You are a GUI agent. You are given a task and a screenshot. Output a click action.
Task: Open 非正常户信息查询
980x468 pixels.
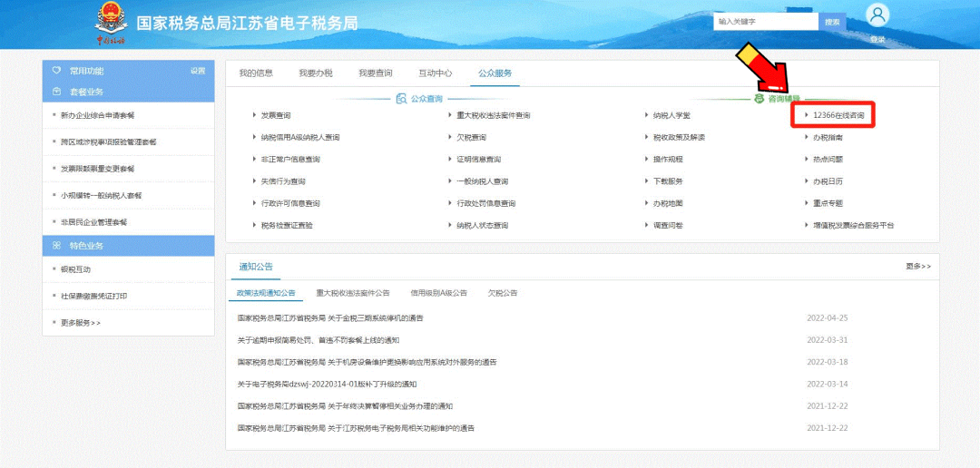(x=290, y=160)
